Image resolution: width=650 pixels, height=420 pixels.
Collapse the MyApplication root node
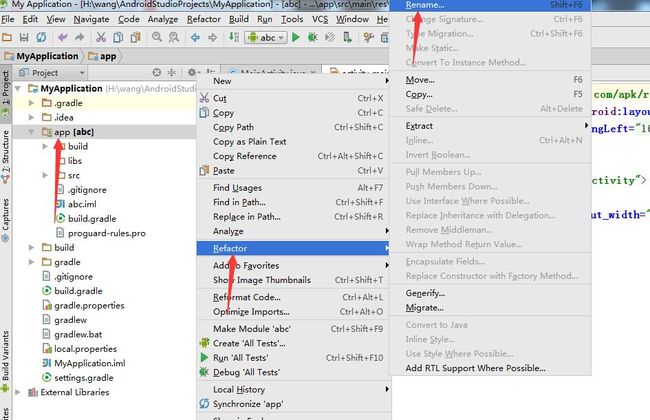(18, 88)
